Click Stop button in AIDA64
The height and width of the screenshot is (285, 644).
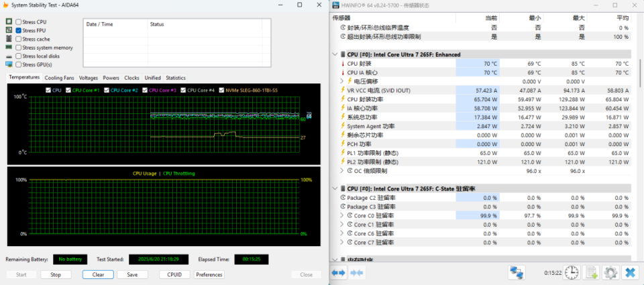pos(56,275)
